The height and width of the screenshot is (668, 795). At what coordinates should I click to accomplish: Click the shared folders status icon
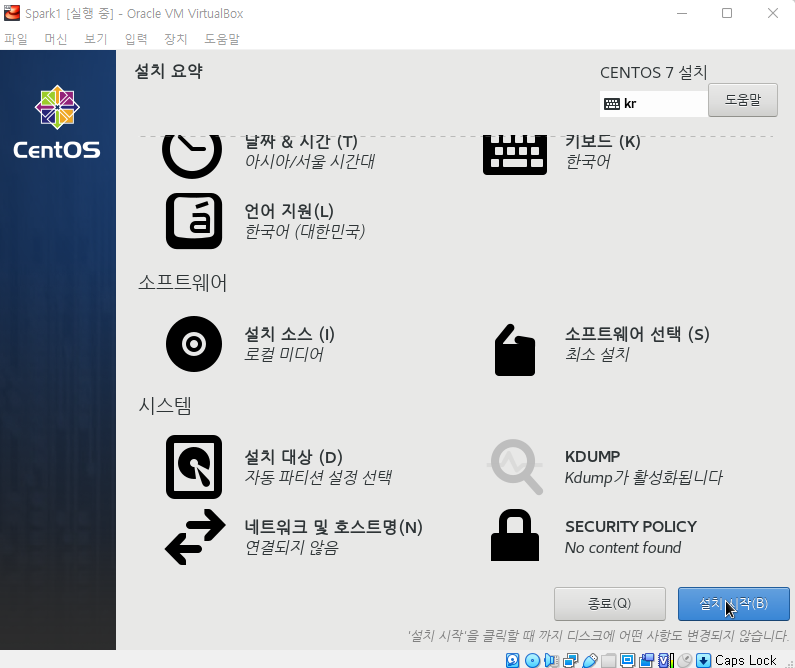pos(609,660)
